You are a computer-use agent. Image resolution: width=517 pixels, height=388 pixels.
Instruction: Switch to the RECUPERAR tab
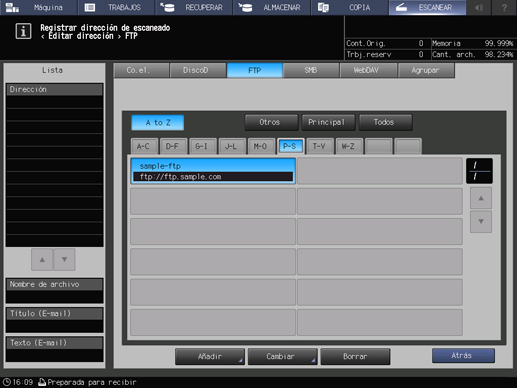pos(194,7)
